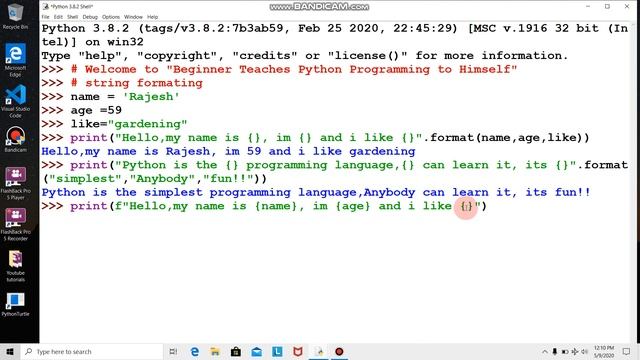Click the taskbar search box
This screenshot has width=640, height=360.
[92, 351]
